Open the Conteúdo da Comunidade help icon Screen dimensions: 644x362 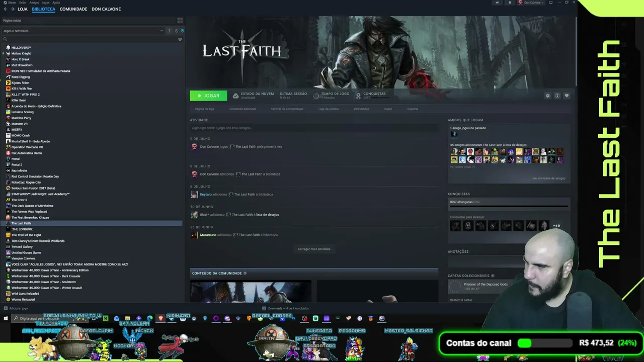[245, 273]
